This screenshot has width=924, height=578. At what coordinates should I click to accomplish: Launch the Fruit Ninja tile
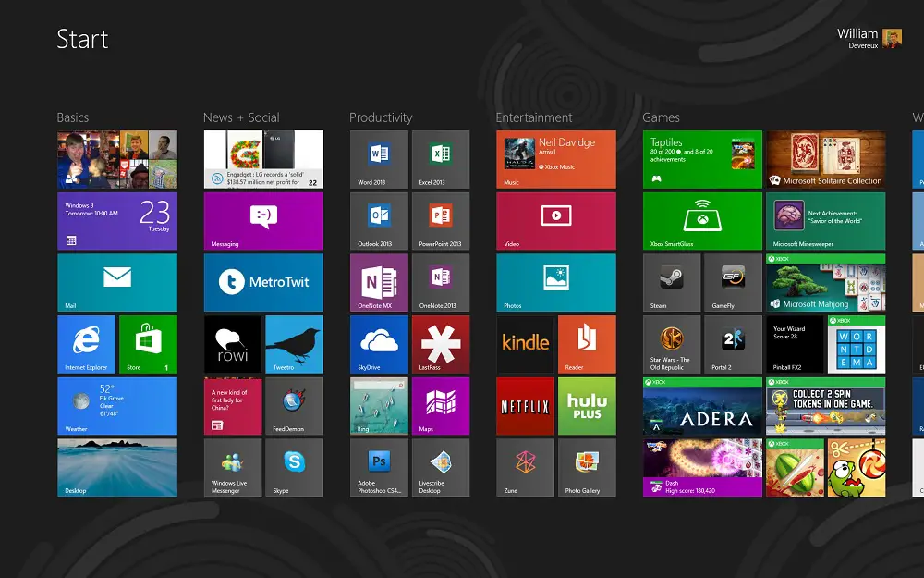click(x=795, y=467)
